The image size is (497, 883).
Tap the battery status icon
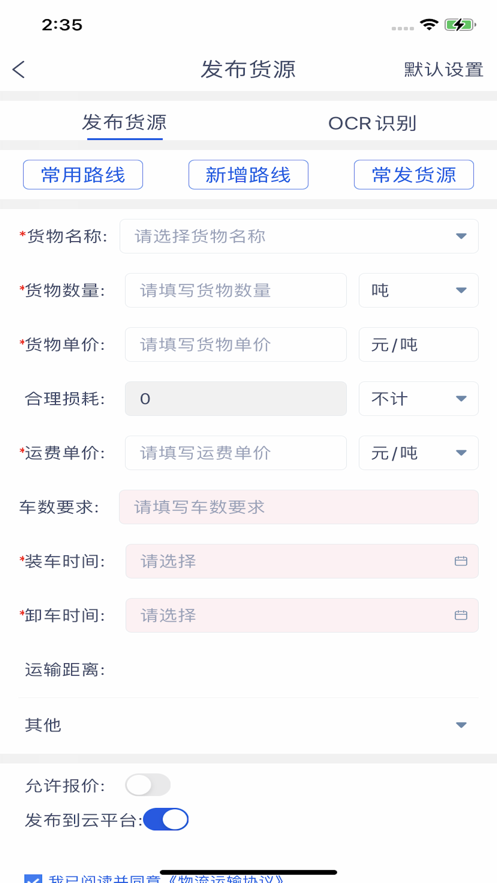tap(460, 24)
